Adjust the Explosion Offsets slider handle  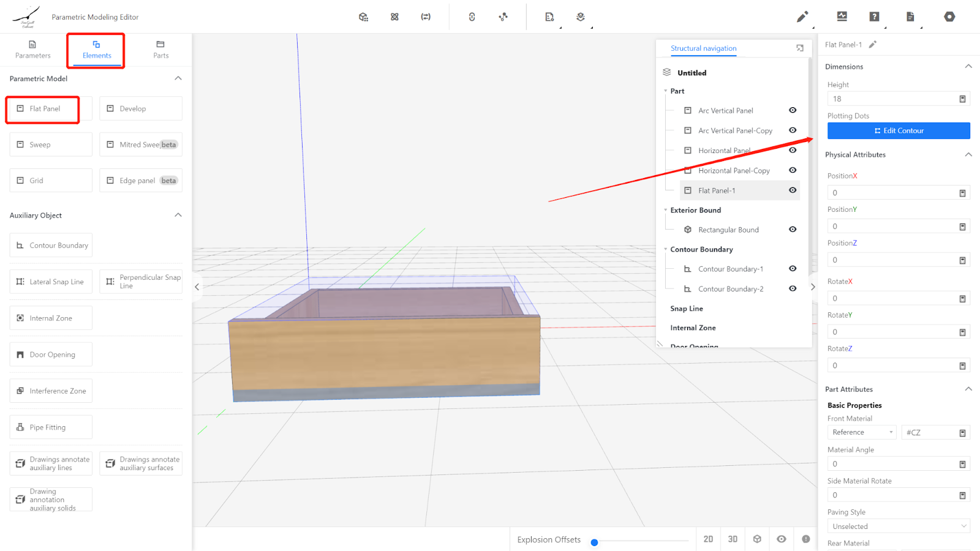coord(594,542)
